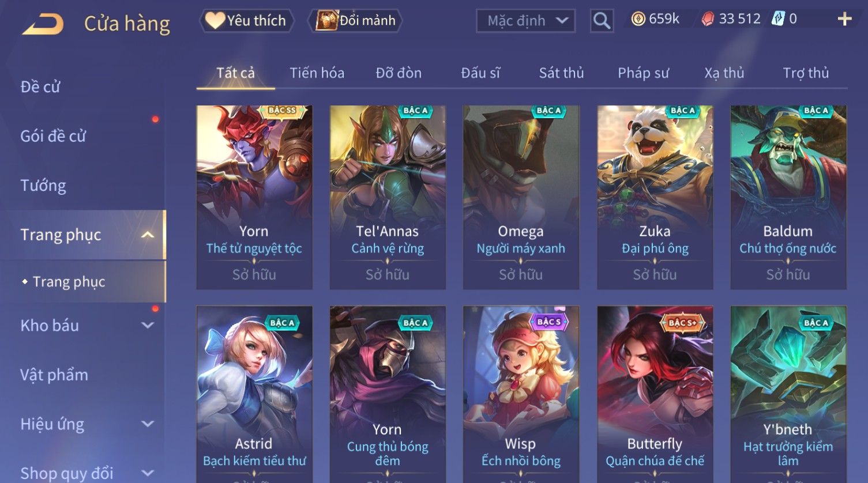Select the Trang phục sub-item

(x=69, y=282)
